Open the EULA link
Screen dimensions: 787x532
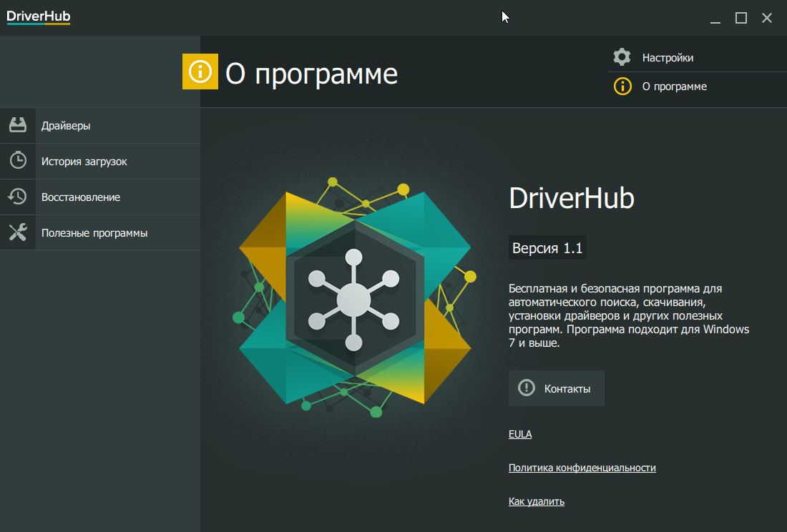(x=520, y=434)
